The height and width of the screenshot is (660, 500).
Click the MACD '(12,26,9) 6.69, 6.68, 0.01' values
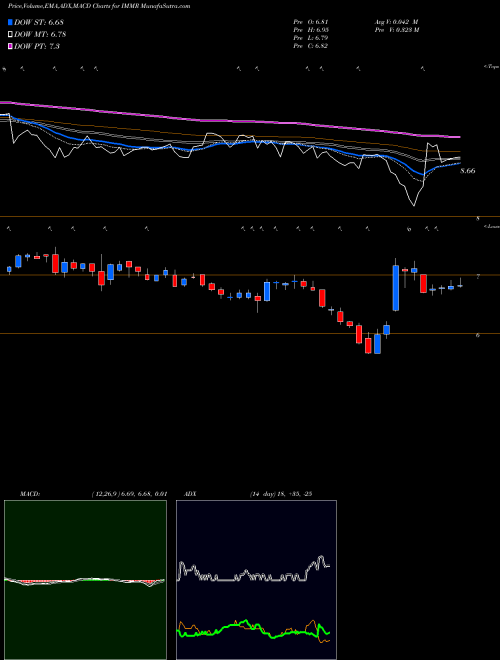[x=129, y=494]
